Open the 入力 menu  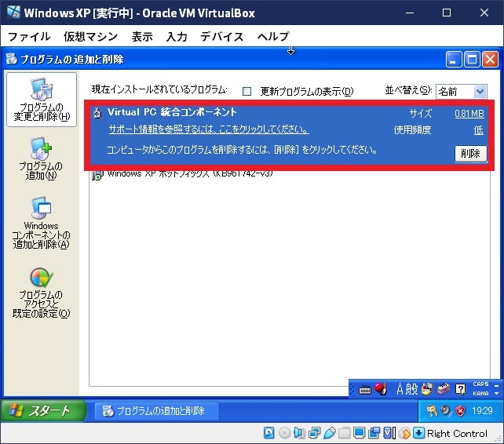pyautogui.click(x=177, y=36)
